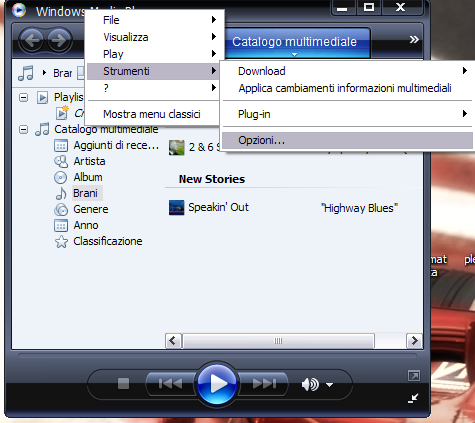Click the Windows Media Player logo icon
Screen dimensions: 475x423
coord(19,10)
